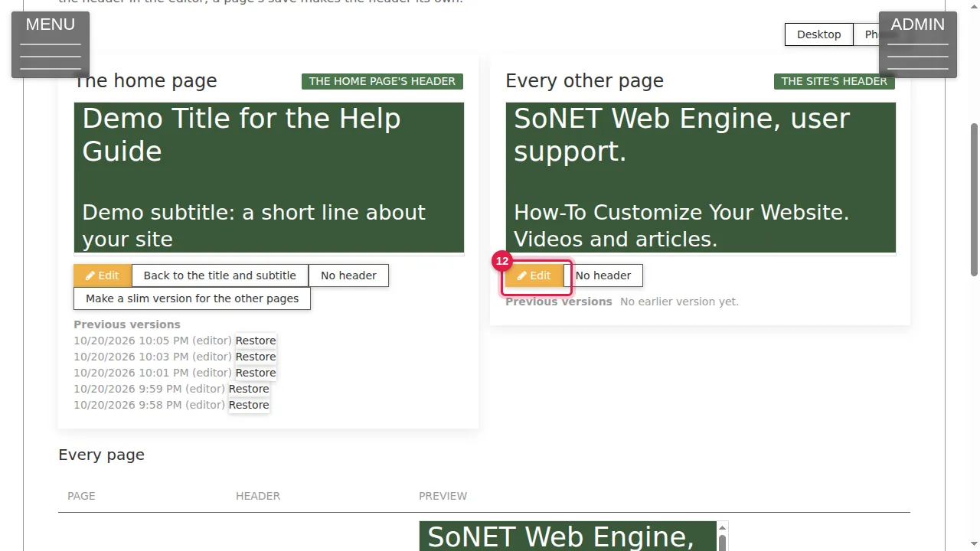This screenshot has height=551, width=980.
Task: Click the Every page section heading
Action: tap(101, 455)
